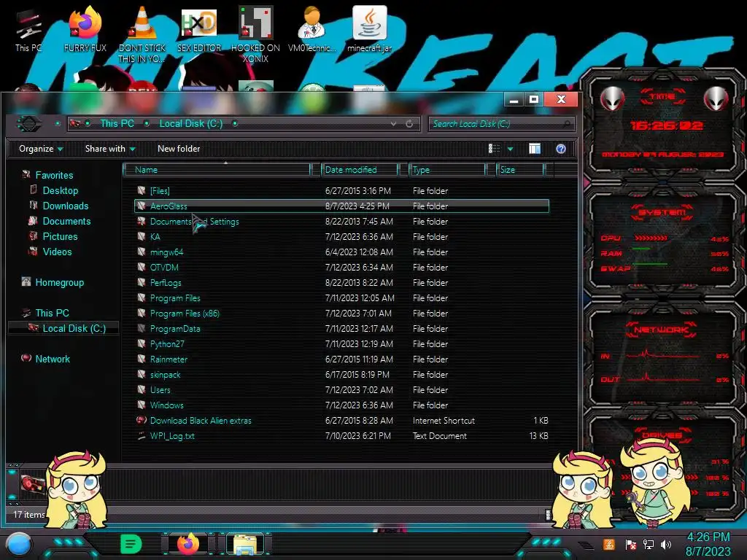Image resolution: width=747 pixels, height=560 pixels.
Task: Expand the breadcrumb arrow after This PC
Action: [x=147, y=124]
